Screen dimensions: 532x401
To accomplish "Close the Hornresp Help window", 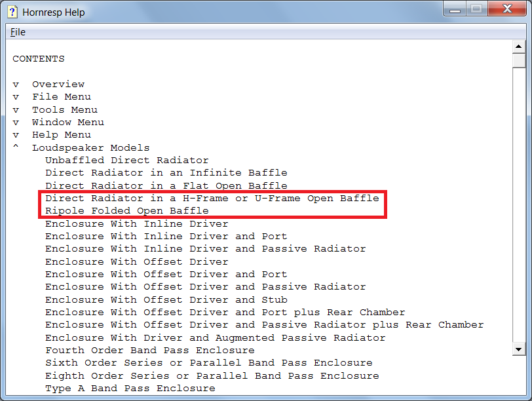I will tap(507, 9).
